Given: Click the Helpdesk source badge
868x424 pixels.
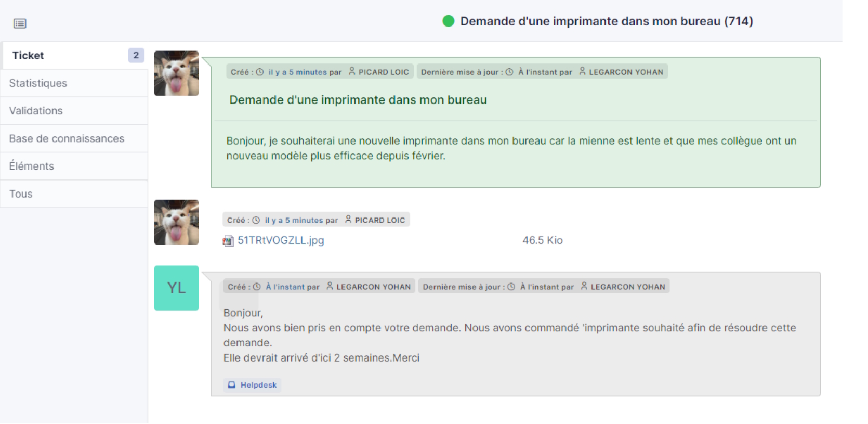Looking at the screenshot, I should coord(253,385).
